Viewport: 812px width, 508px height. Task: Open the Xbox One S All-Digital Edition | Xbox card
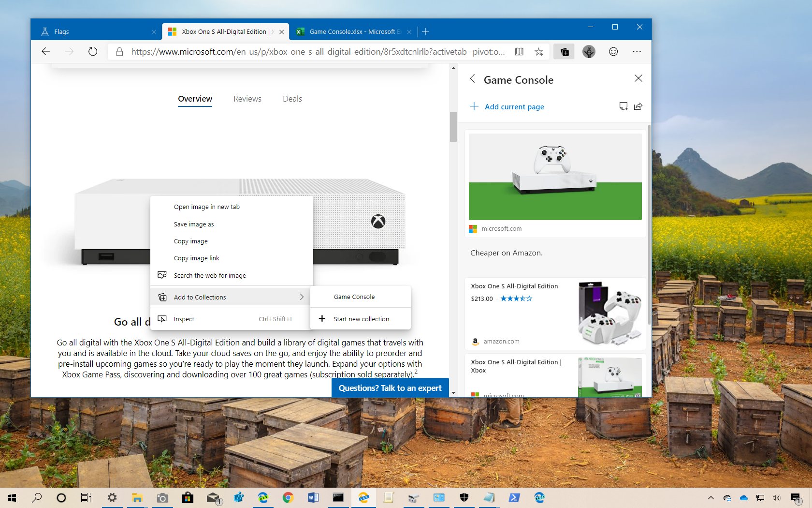coord(555,375)
